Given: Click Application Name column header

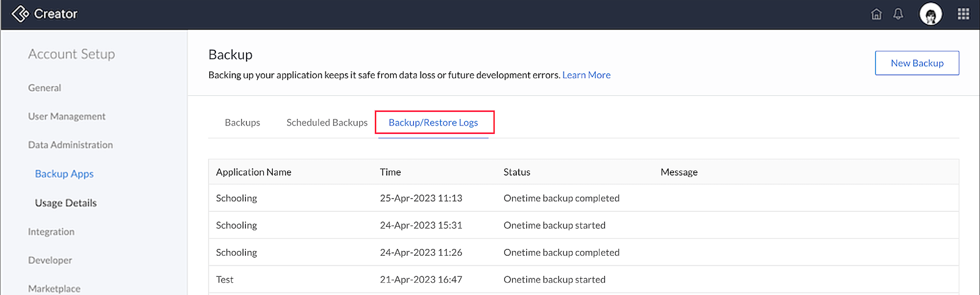Looking at the screenshot, I should [x=254, y=172].
